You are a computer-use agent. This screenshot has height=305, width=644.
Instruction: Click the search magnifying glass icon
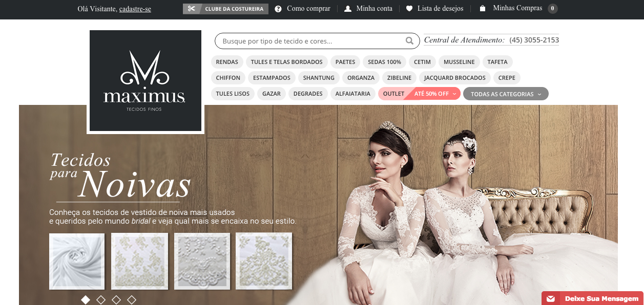click(409, 41)
